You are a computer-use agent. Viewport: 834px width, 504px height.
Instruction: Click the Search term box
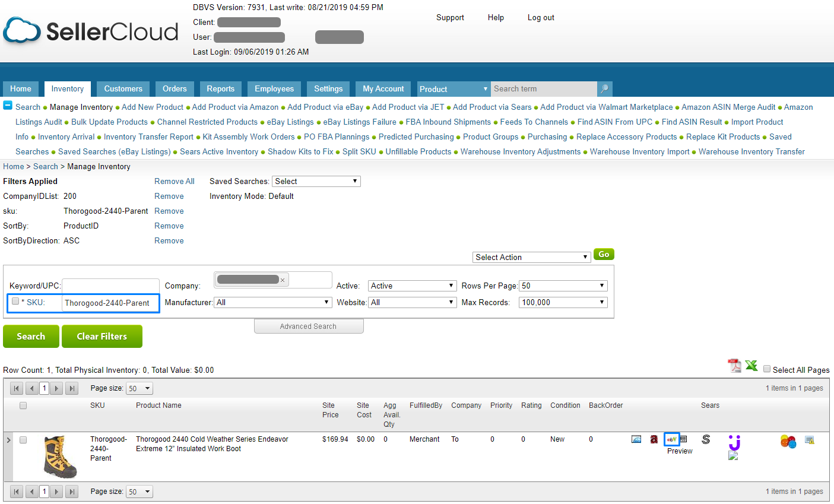point(544,89)
